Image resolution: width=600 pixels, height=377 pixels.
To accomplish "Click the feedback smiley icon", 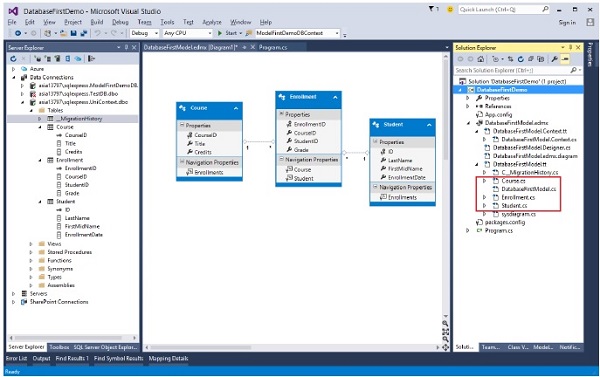I will point(450,10).
